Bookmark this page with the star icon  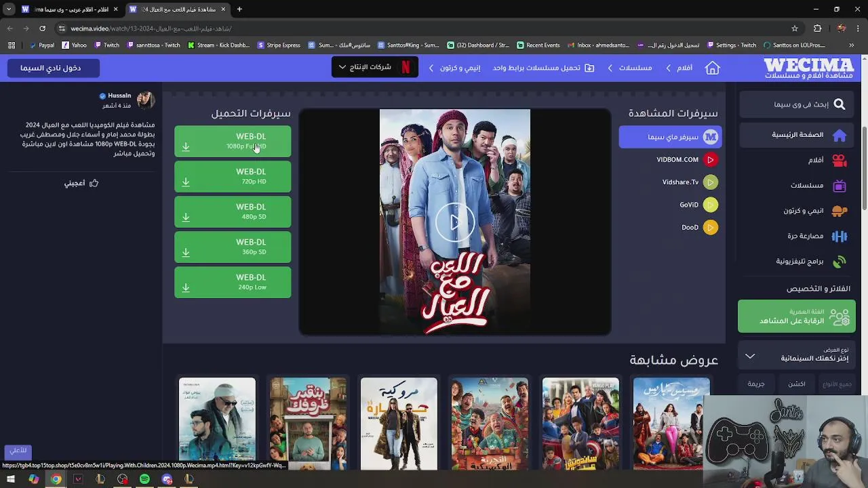tap(795, 28)
